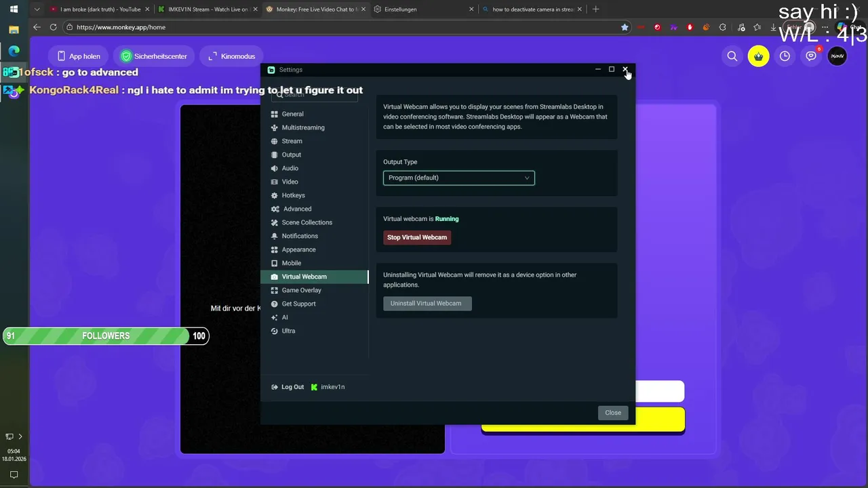
Task: Open a new browser tab with plus
Action: click(x=595, y=9)
